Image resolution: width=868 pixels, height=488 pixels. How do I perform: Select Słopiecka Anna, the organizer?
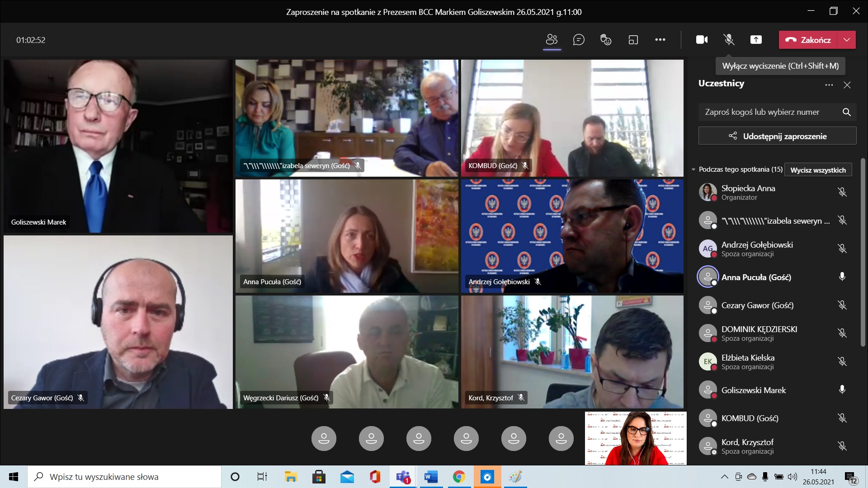coord(748,192)
